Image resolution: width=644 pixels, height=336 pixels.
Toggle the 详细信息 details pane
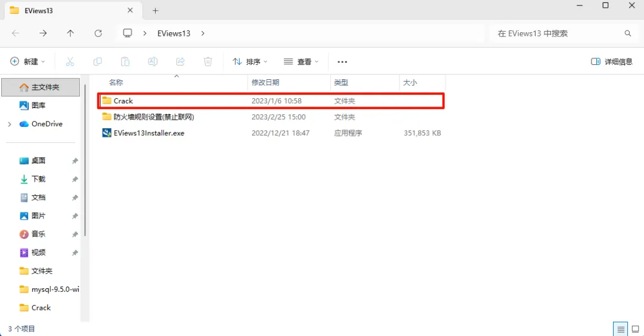(x=612, y=61)
